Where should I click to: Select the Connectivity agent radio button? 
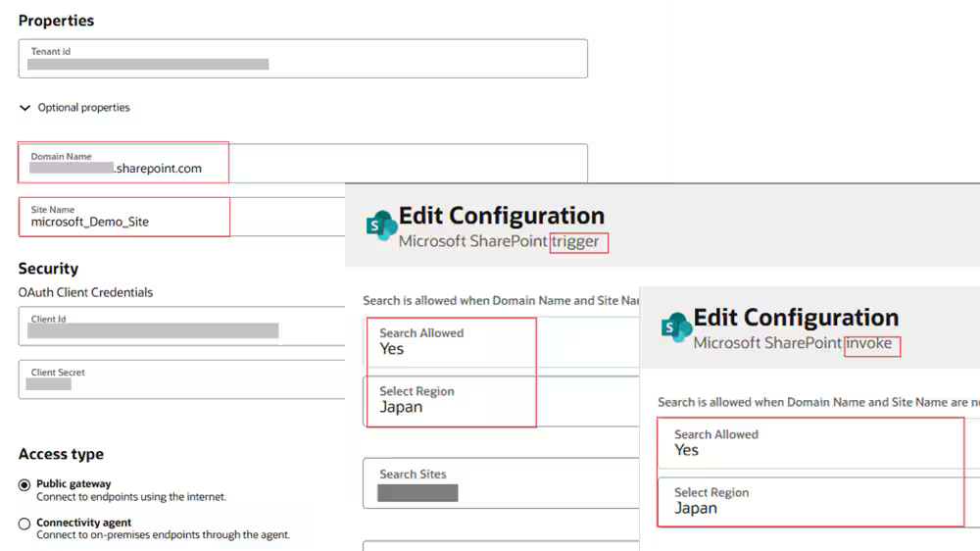[24, 524]
